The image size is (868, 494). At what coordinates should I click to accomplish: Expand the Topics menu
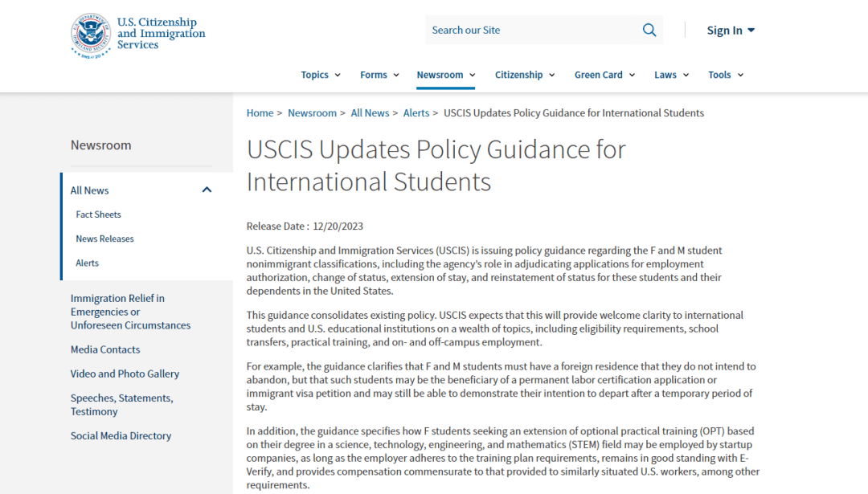tap(321, 75)
